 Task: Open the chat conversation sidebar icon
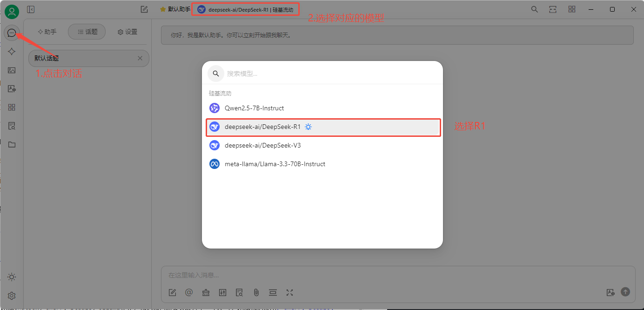point(12,33)
